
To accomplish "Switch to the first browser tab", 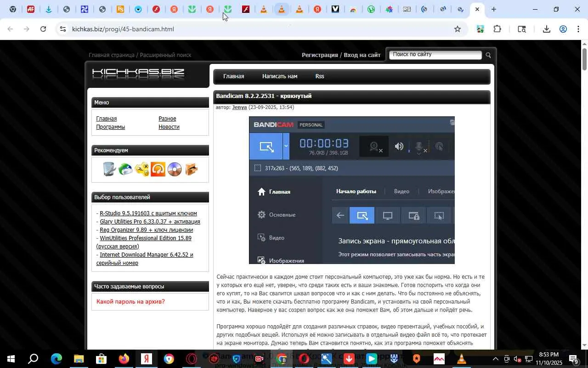I will pyautogui.click(x=12, y=9).
